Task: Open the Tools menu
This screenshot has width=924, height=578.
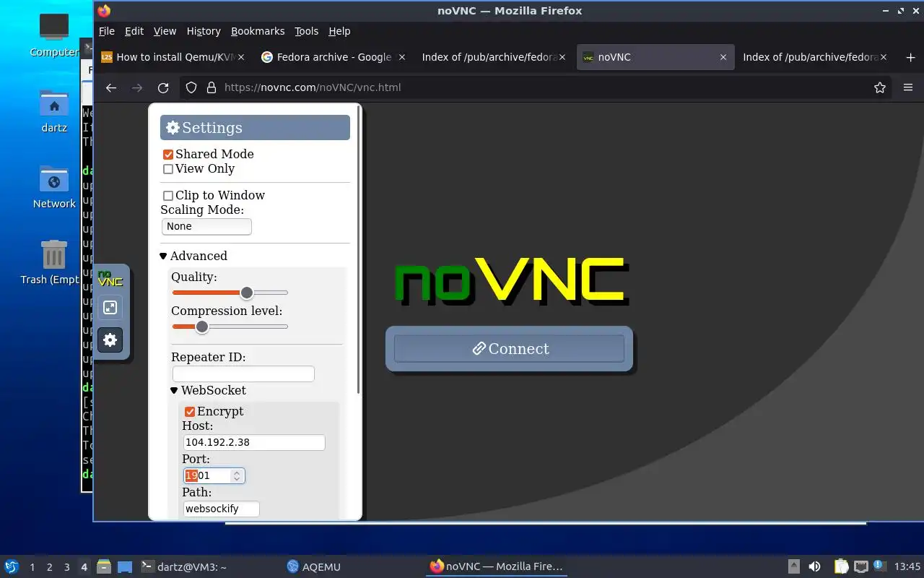Action: pyautogui.click(x=307, y=31)
